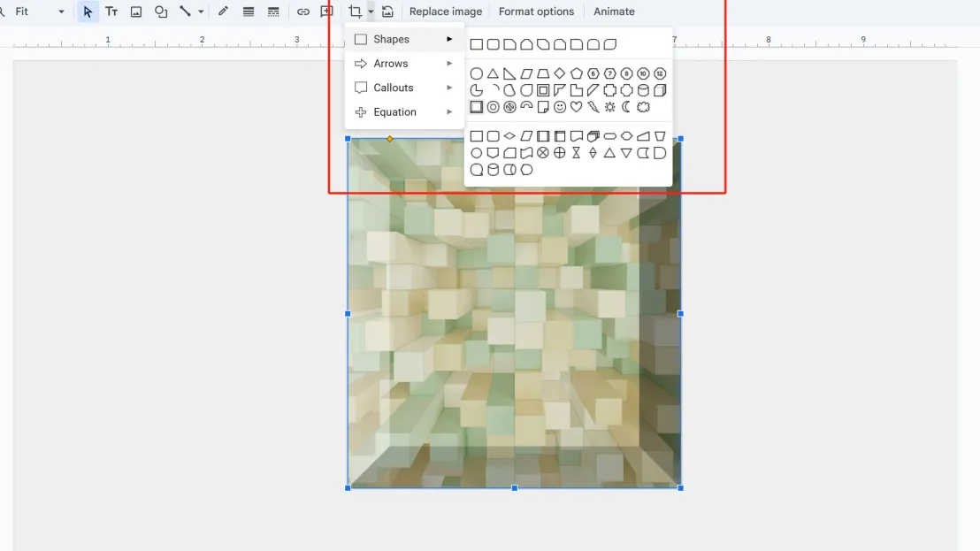Choose the pentagon shape
The height and width of the screenshot is (551, 980).
577,73
